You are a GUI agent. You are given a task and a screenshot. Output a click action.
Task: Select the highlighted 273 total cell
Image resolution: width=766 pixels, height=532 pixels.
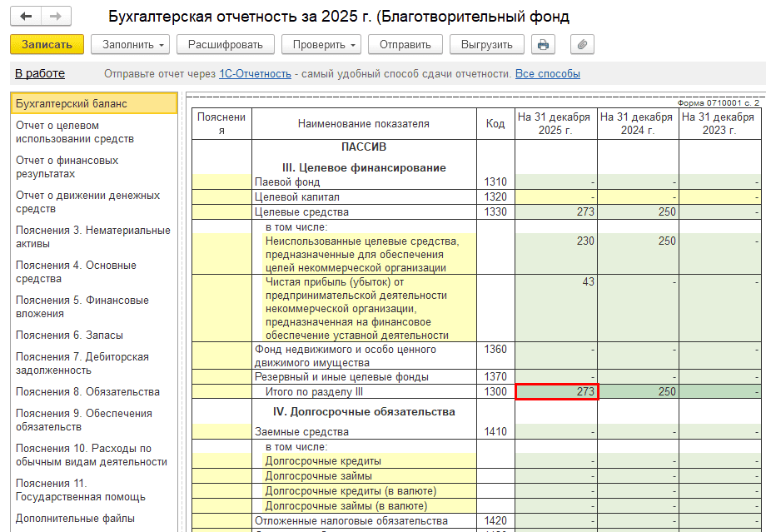(556, 392)
